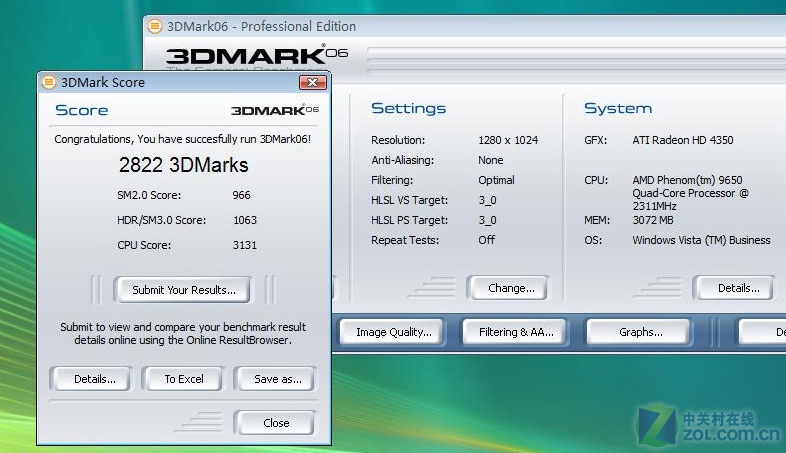The image size is (786, 453).
Task: Click Save as... button
Action: pos(278,379)
